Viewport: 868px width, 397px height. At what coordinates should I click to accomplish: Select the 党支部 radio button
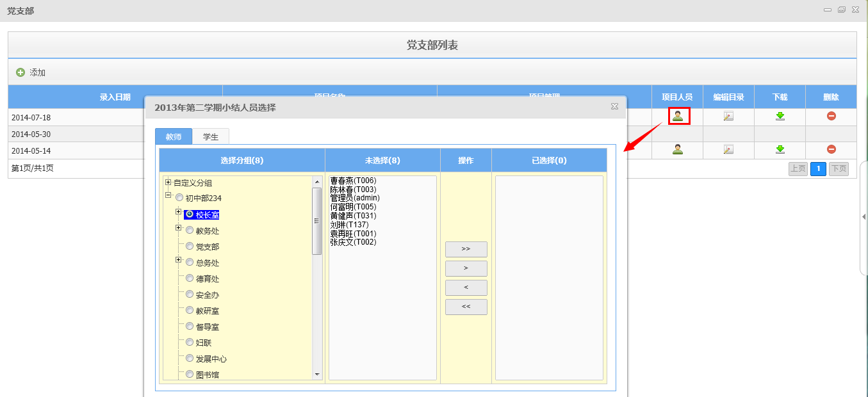190,246
